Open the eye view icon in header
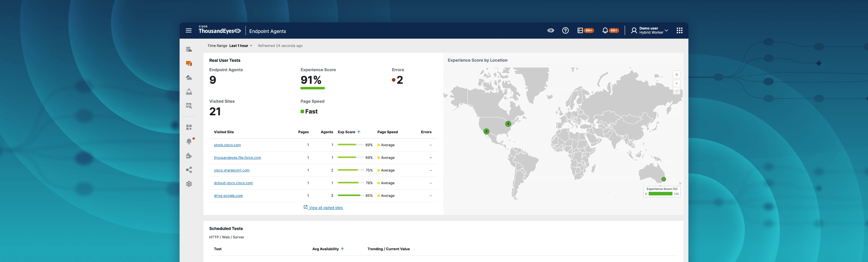 tap(550, 31)
